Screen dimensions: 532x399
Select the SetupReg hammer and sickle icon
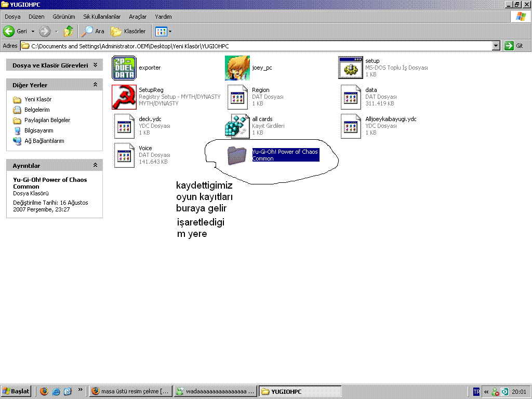coord(124,97)
